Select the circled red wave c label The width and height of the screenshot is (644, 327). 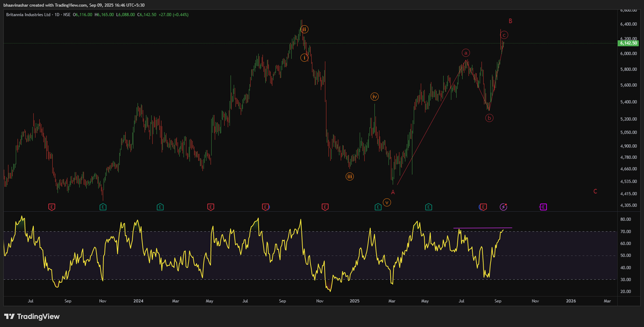pyautogui.click(x=504, y=35)
